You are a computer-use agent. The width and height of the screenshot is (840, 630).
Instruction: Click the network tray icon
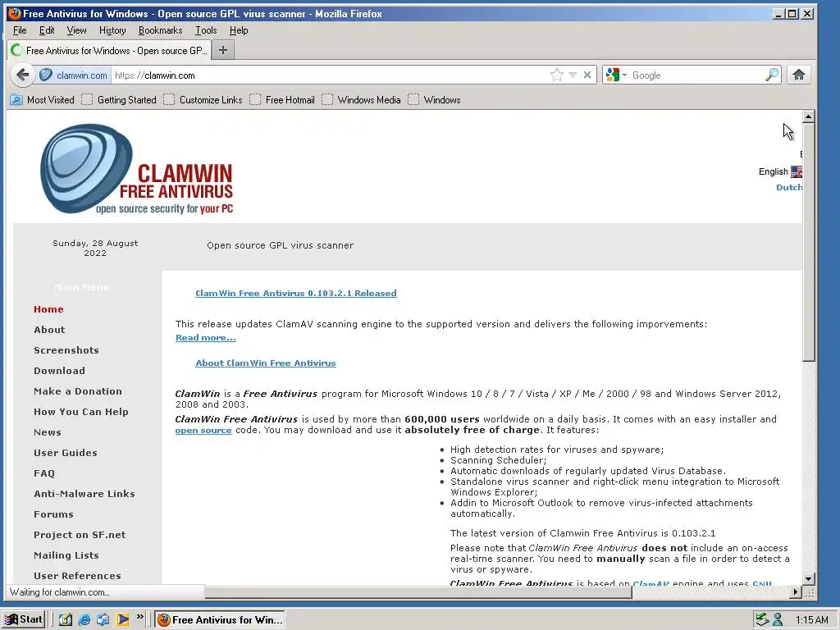pos(762,620)
